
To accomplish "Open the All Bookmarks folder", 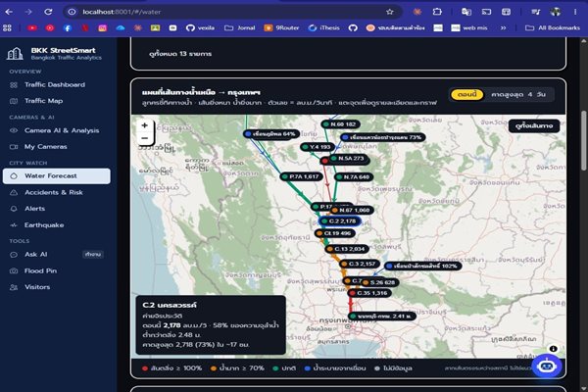I will (553, 27).
